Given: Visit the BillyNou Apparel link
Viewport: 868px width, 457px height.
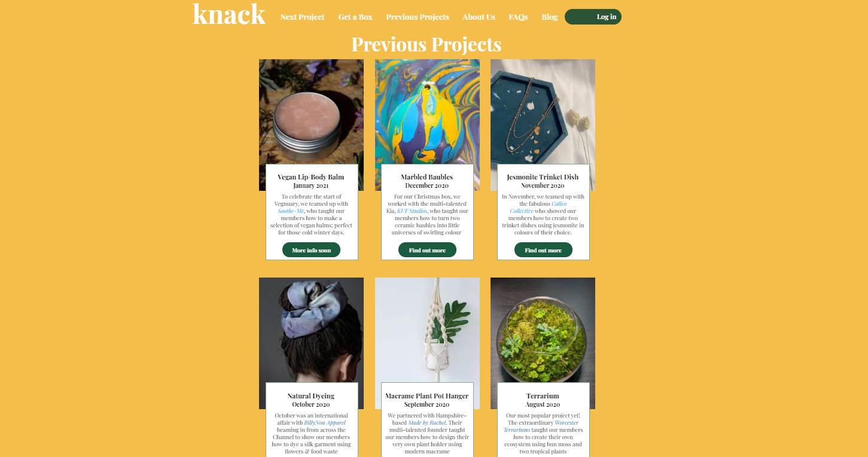Looking at the screenshot, I should tap(325, 423).
